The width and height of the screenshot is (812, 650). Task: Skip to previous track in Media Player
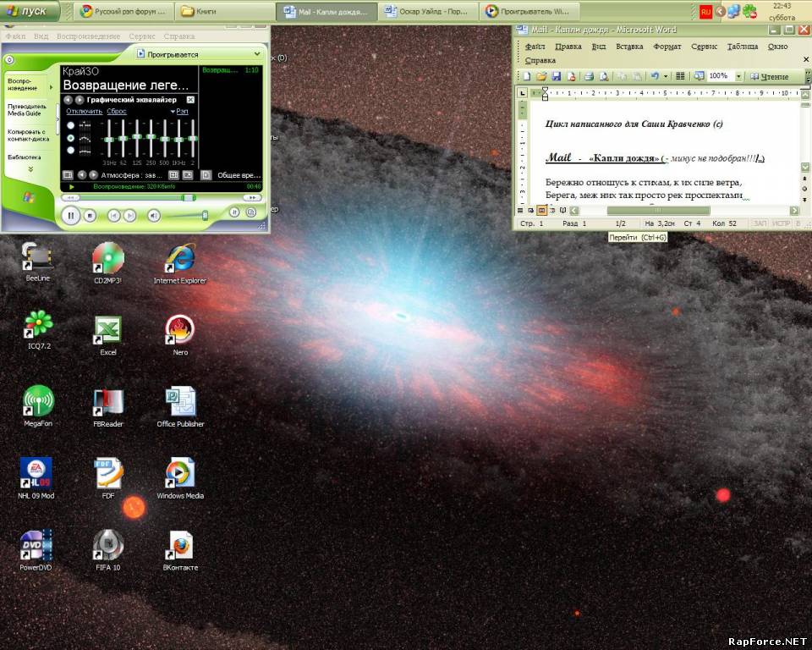(114, 215)
